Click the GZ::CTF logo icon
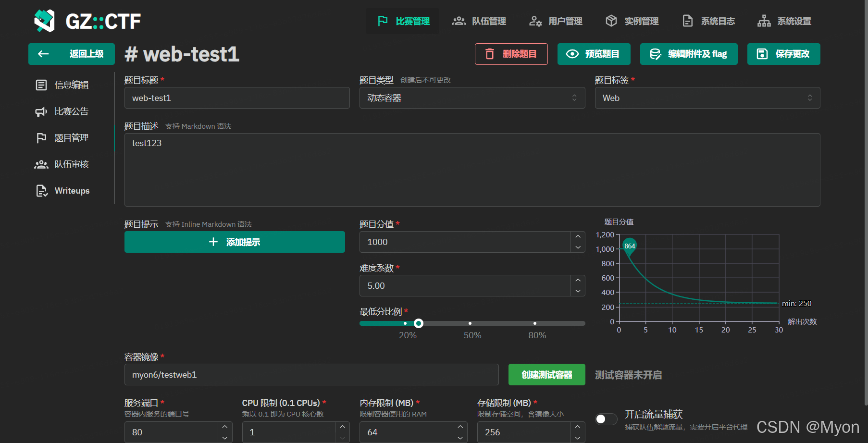The height and width of the screenshot is (443, 868). 44,21
